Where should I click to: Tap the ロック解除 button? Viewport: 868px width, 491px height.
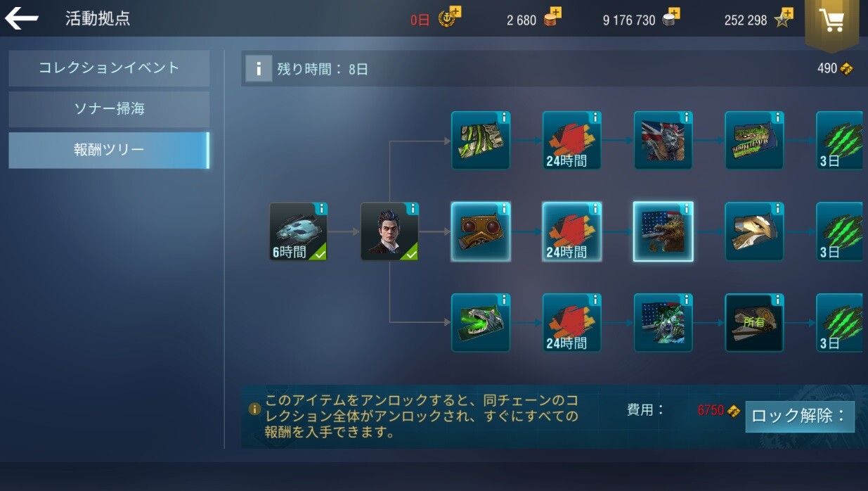(x=800, y=416)
